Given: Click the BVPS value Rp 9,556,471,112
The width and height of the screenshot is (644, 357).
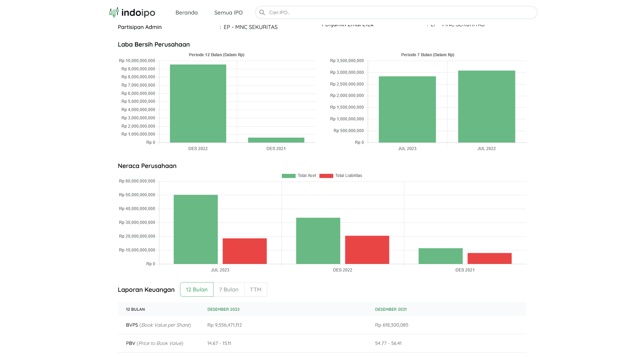Looking at the screenshot, I should pos(225,325).
